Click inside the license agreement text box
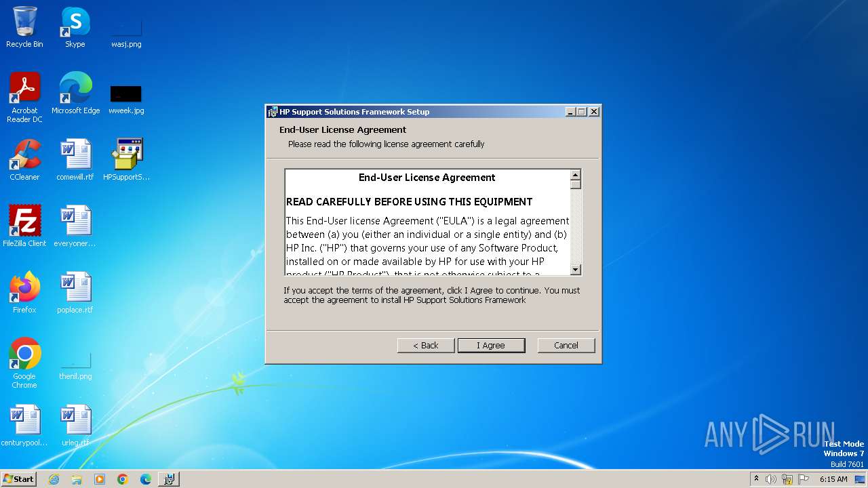Screen dimensions: 868x488 pyautogui.click(x=427, y=222)
